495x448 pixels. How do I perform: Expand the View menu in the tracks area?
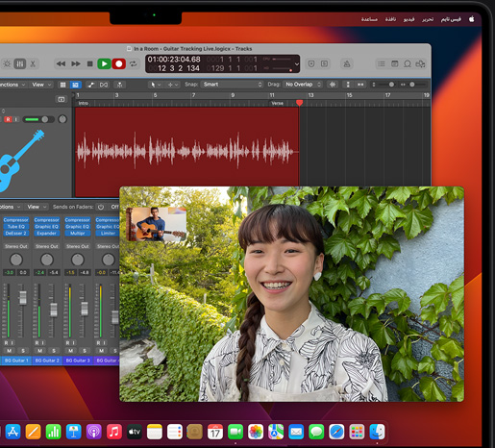pyautogui.click(x=41, y=85)
